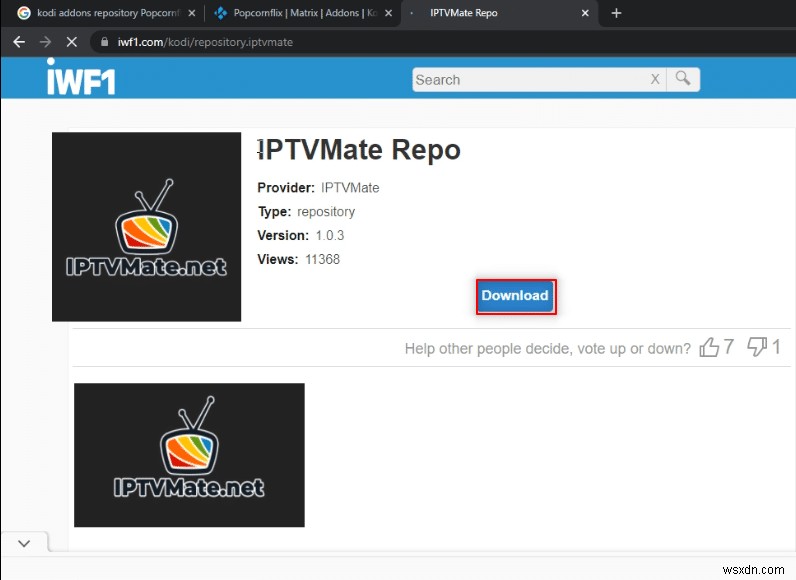
Task: Click the magnifier search icon
Action: click(683, 79)
